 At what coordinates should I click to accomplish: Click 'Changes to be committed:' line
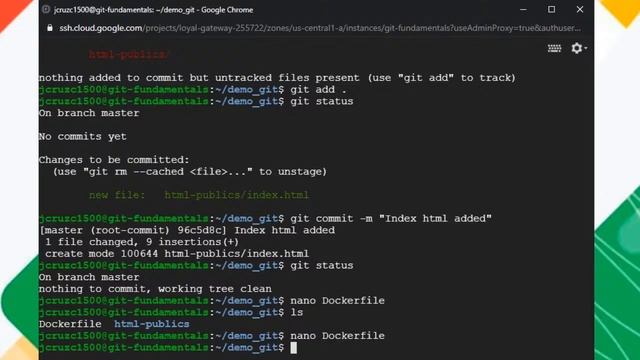point(114,160)
